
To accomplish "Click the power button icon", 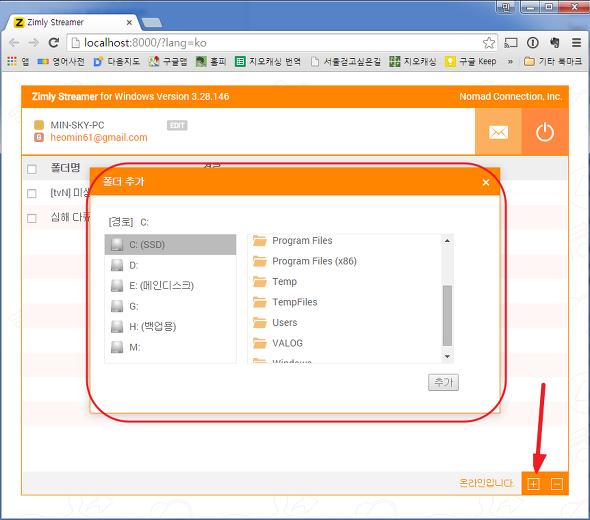I will [544, 132].
